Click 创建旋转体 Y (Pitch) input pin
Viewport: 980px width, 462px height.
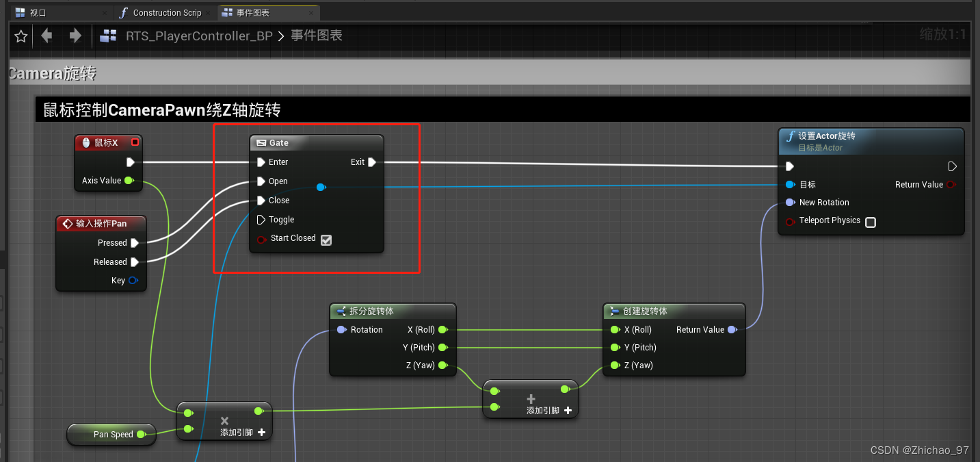(x=615, y=348)
